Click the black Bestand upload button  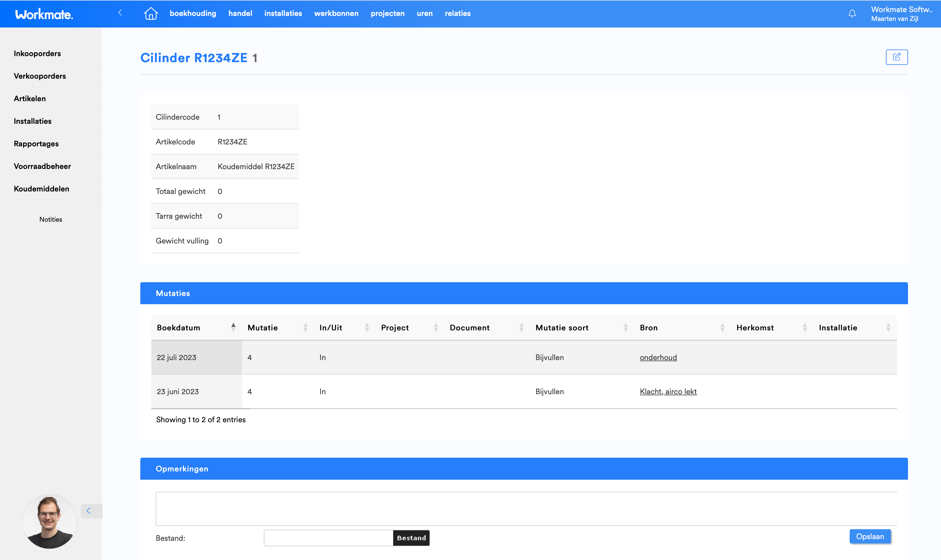[x=411, y=538]
